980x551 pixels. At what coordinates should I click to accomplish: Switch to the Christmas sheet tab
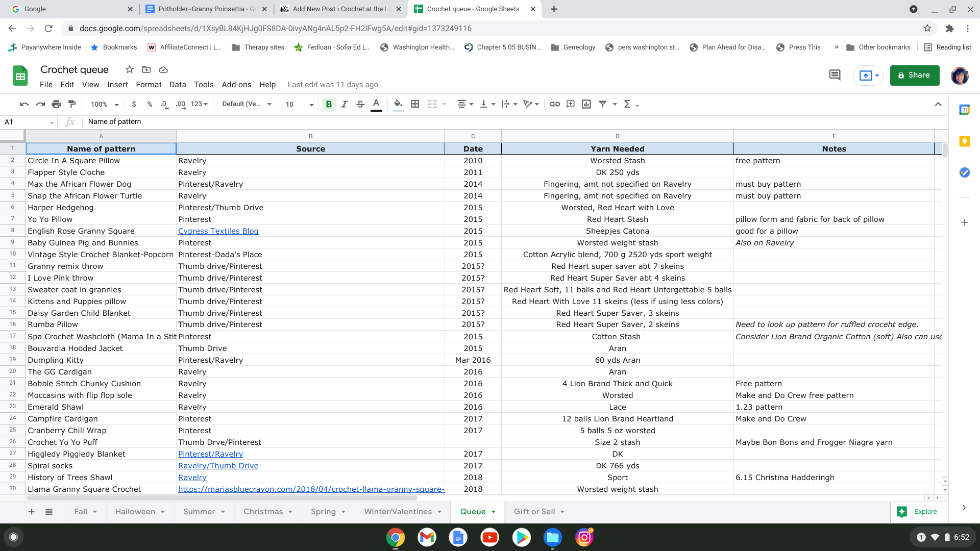pyautogui.click(x=263, y=512)
